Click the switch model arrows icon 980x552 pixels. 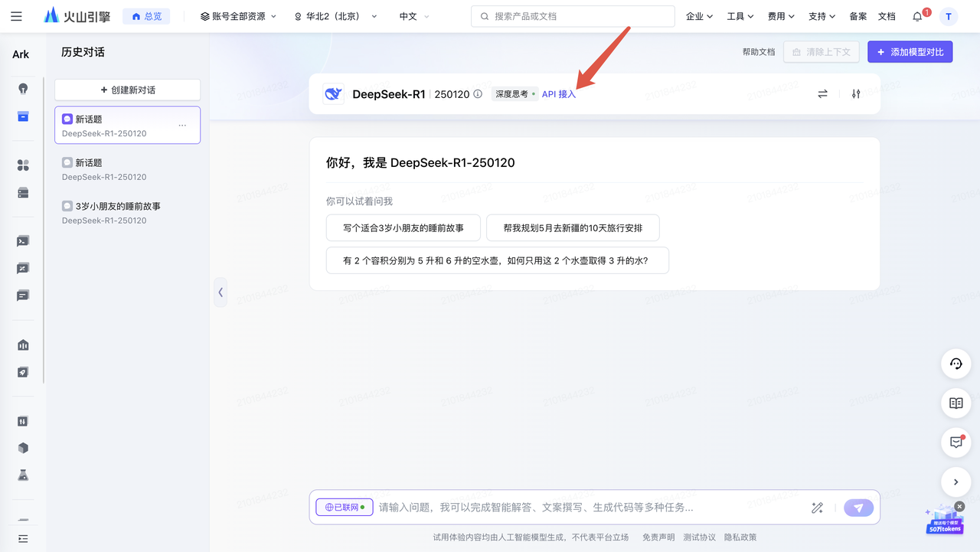(822, 94)
